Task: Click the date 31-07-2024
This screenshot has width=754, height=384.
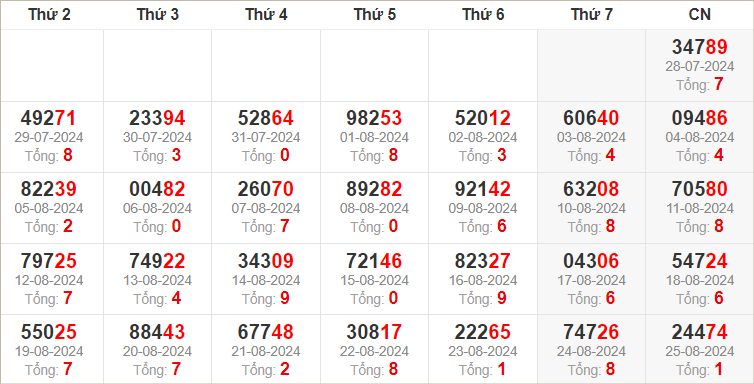Action: click(265, 137)
